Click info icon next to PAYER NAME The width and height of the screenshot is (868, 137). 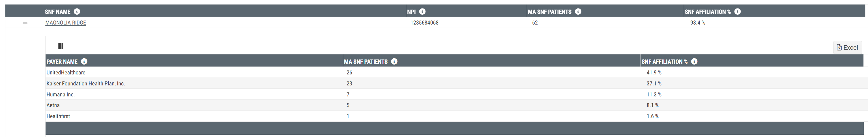click(84, 61)
